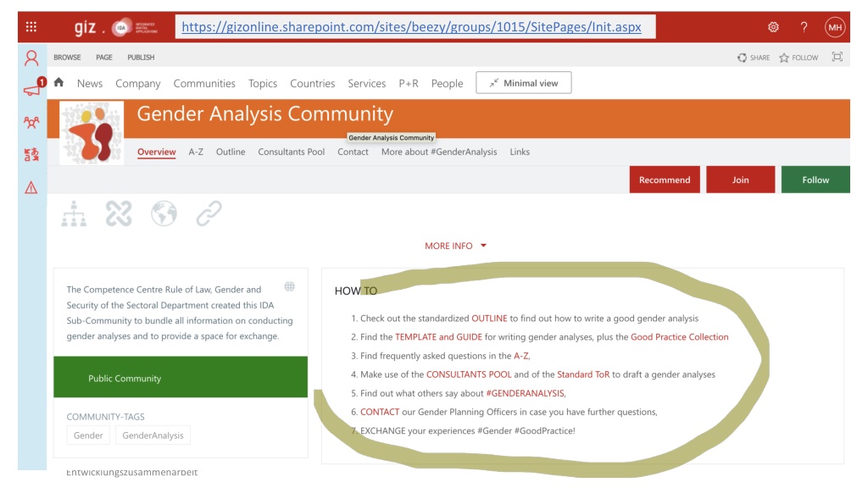The height and width of the screenshot is (488, 868).
Task: Open the Communities menu
Action: tap(204, 84)
